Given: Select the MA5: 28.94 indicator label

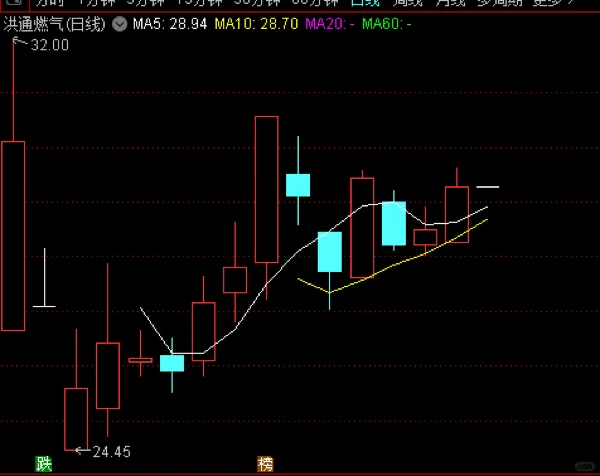Looking at the screenshot, I should (x=170, y=24).
